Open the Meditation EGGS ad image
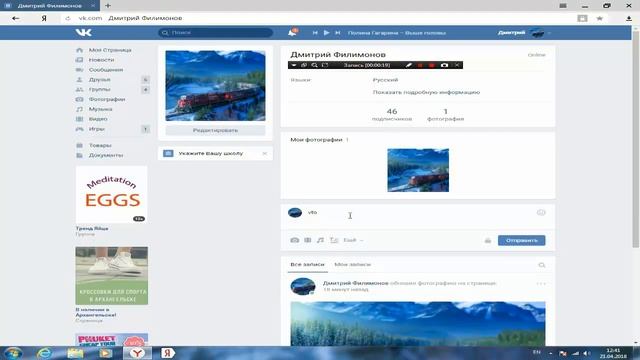The height and width of the screenshot is (360, 640). pos(111,195)
